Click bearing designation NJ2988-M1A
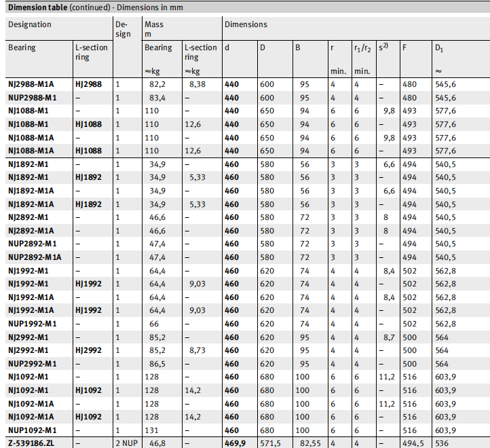490x448 pixels. (31, 85)
